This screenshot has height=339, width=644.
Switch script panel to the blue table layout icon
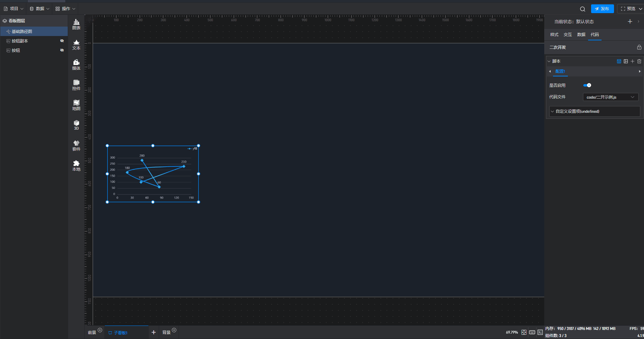click(x=619, y=61)
